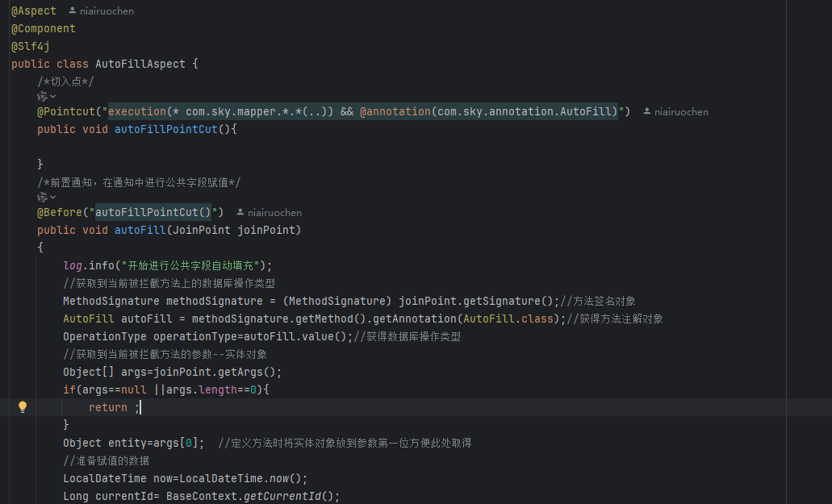Image resolution: width=832 pixels, height=504 pixels.
Task: Click the comment //定义方法时将实体对象放到参数第一位方便此处取得
Action: coord(345,443)
